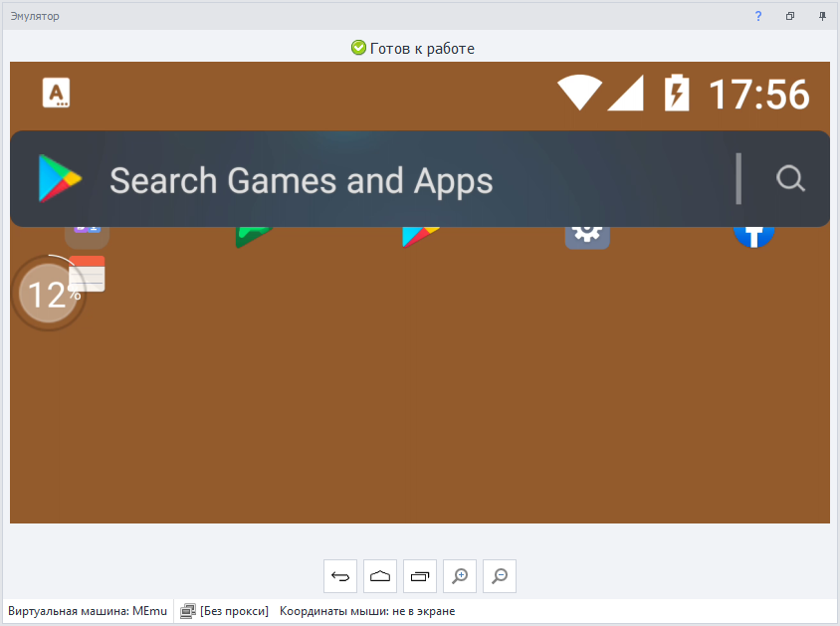Zoom in the emulator screen
This screenshot has height=626, width=840.
point(460,575)
